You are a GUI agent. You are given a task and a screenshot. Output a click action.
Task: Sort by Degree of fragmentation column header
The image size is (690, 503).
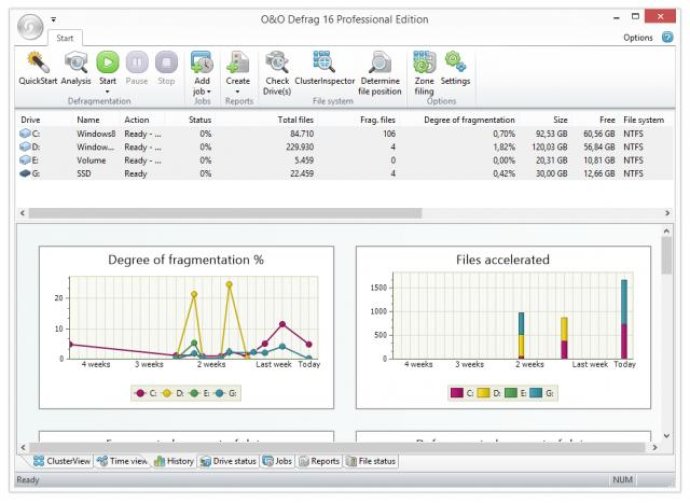pos(469,120)
